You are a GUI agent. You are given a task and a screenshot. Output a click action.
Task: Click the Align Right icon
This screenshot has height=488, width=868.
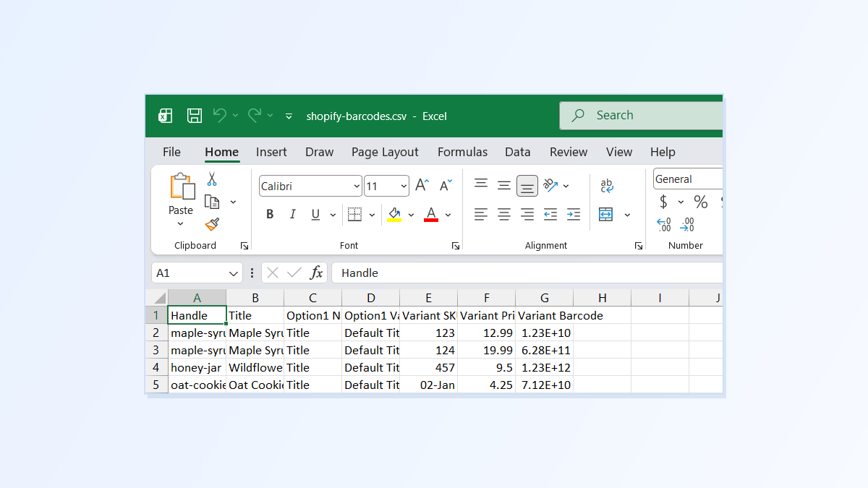[527, 214]
